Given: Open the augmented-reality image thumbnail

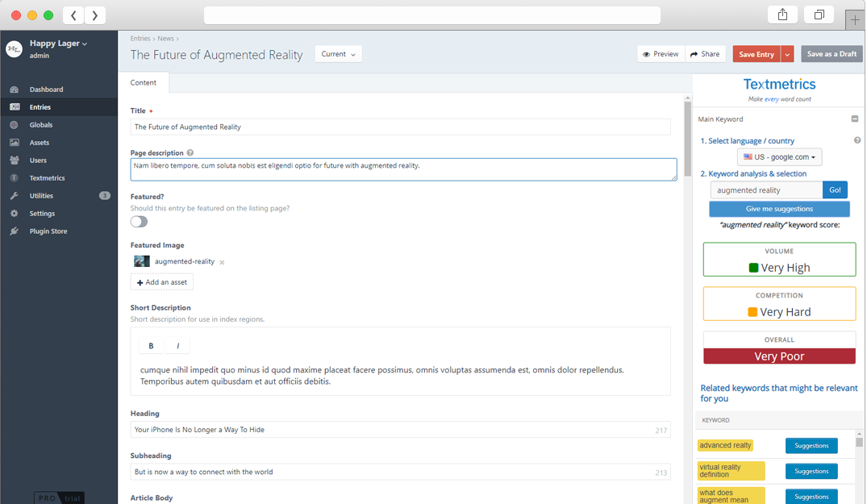Looking at the screenshot, I should [x=142, y=261].
